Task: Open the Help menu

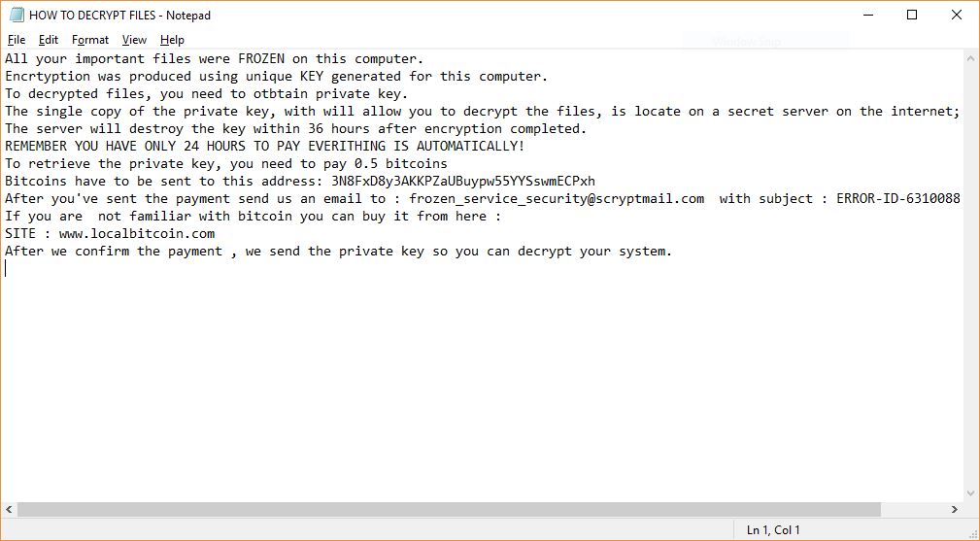Action: tap(172, 40)
